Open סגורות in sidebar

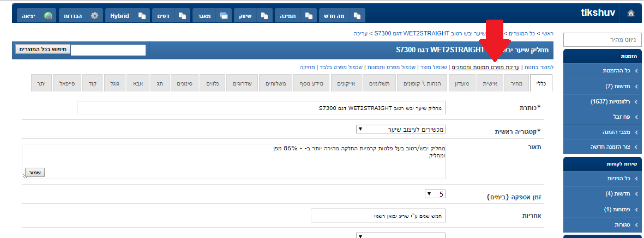[601, 225]
